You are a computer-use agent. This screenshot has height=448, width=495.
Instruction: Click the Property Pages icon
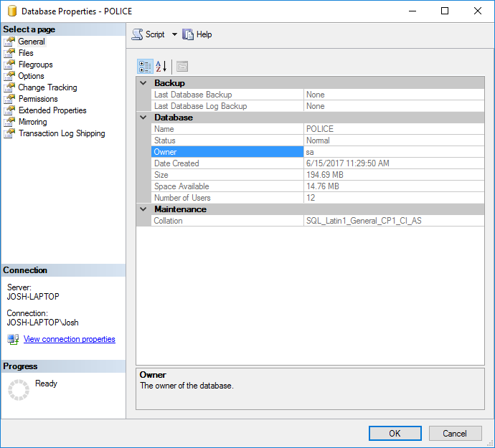(x=182, y=67)
